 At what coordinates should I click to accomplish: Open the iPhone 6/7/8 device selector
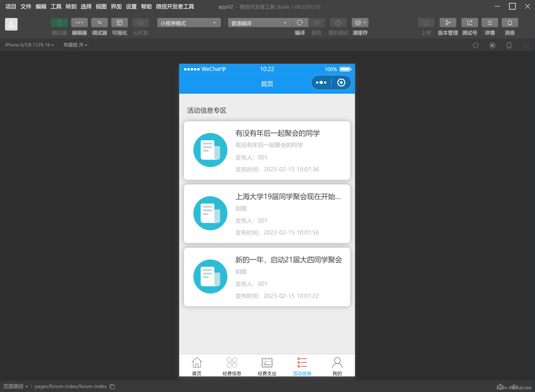click(29, 45)
